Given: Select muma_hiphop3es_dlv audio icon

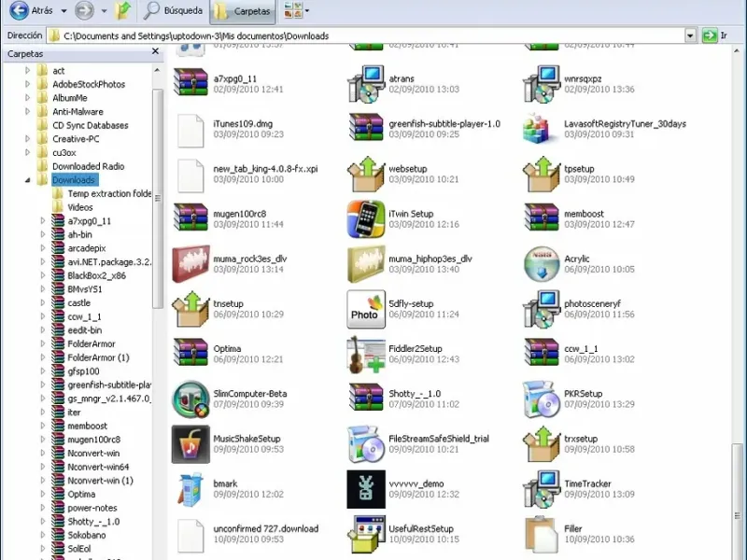Looking at the screenshot, I should coord(366,264).
